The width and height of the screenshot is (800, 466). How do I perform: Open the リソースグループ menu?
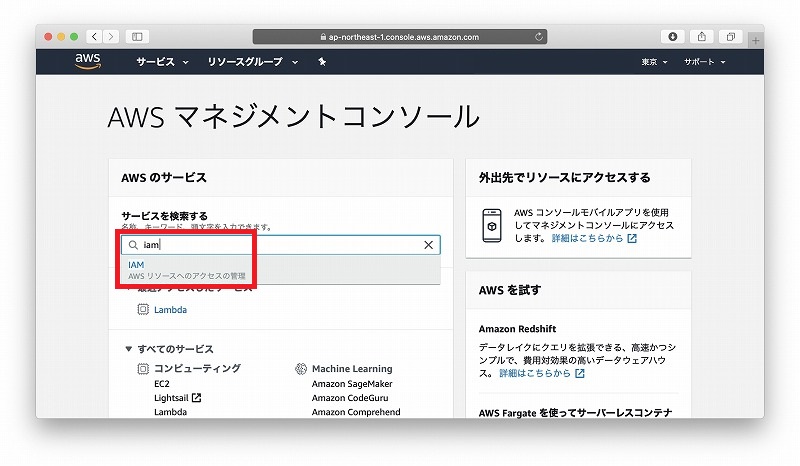pyautogui.click(x=253, y=62)
